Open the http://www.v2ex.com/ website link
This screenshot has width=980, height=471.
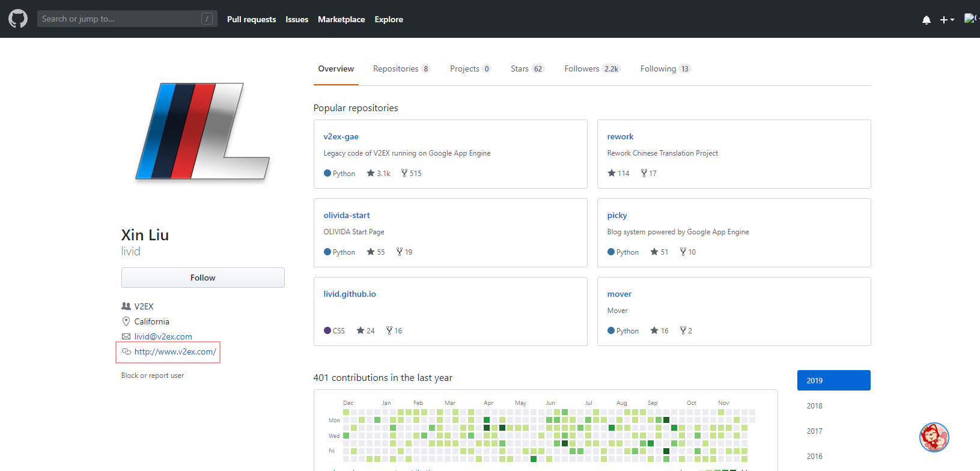175,351
